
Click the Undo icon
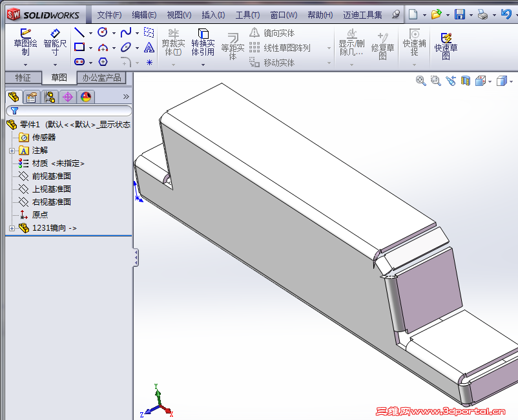click(x=506, y=14)
